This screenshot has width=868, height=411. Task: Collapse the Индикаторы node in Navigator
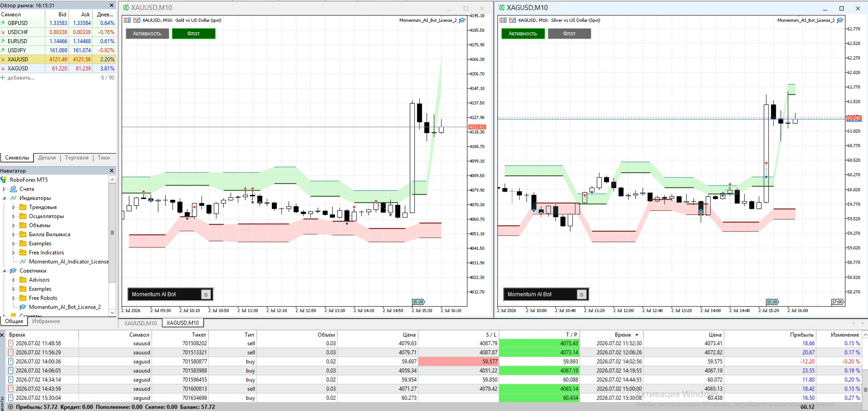click(5, 198)
